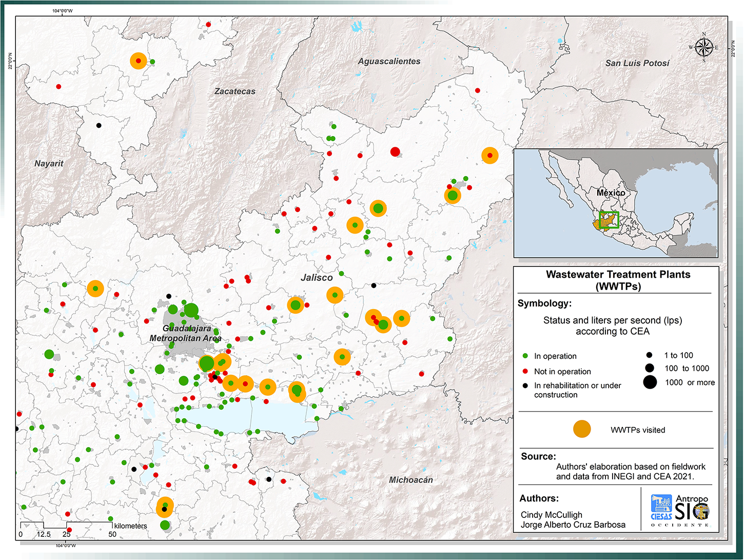744x560 pixels.
Task: Click the compass rose north arrow icon
Action: pyautogui.click(x=703, y=47)
